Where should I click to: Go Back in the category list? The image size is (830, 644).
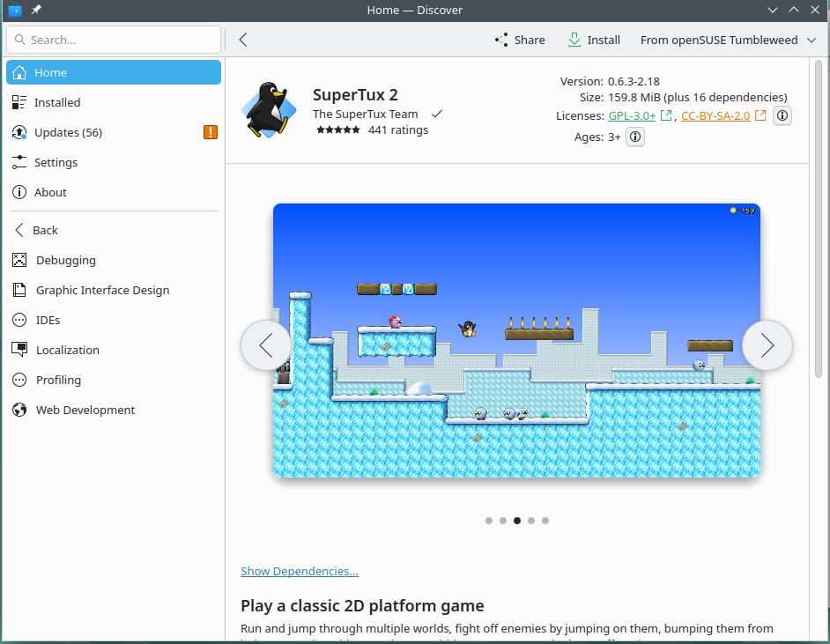(114, 230)
